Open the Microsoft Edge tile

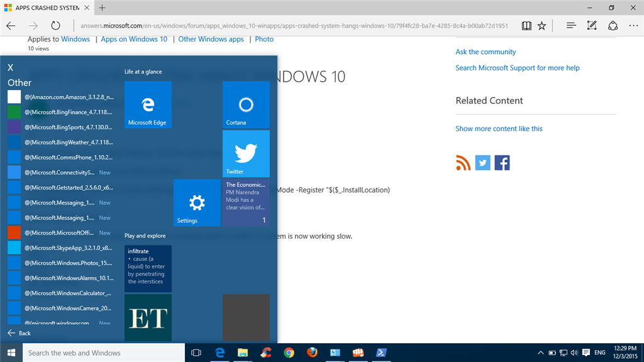148,105
